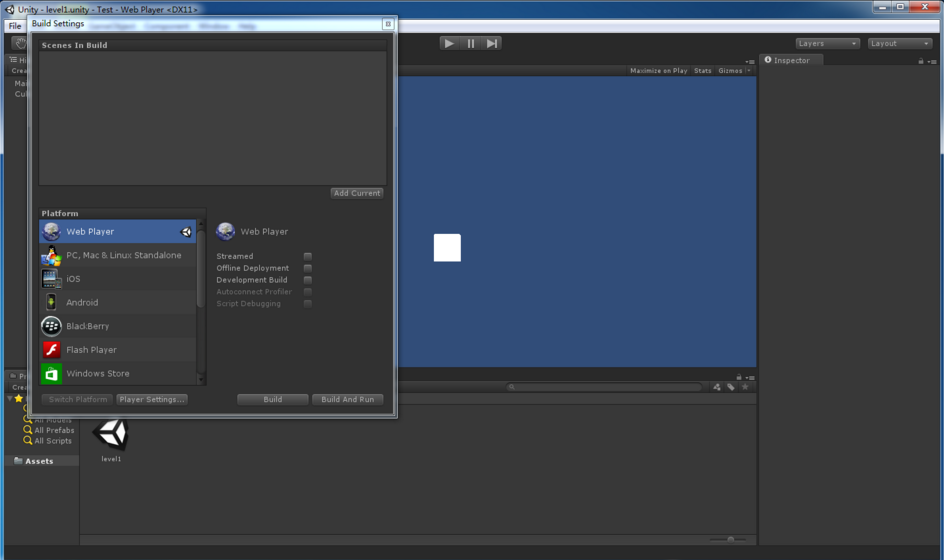Open the Layers dropdown
Image resolution: width=944 pixels, height=560 pixels.
[828, 43]
